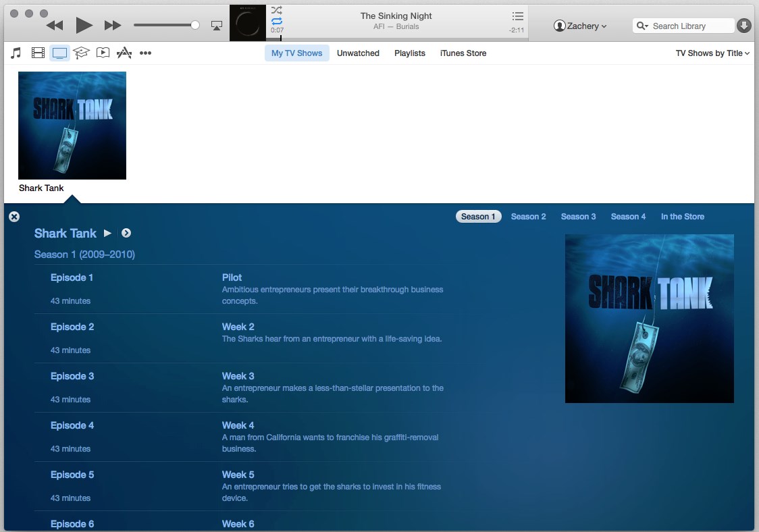This screenshot has height=532, width=759.
Task: Click the Play button in the toolbar
Action: (x=84, y=25)
